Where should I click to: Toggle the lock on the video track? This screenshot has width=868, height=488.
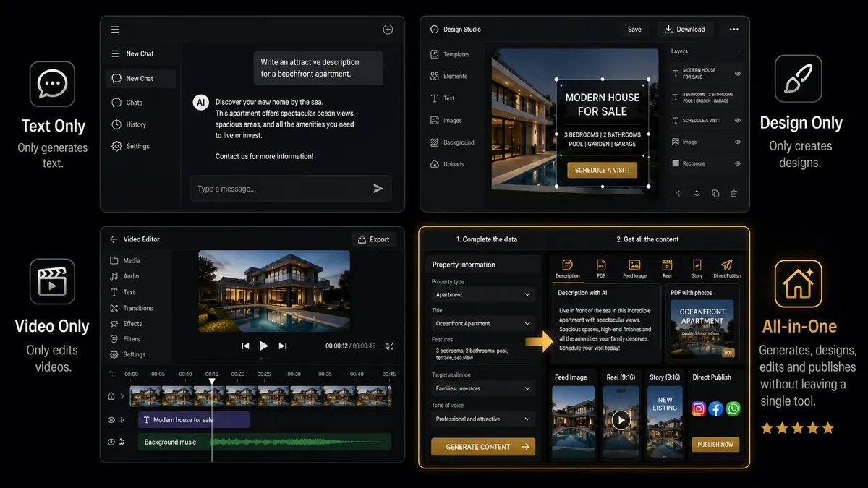coord(111,396)
